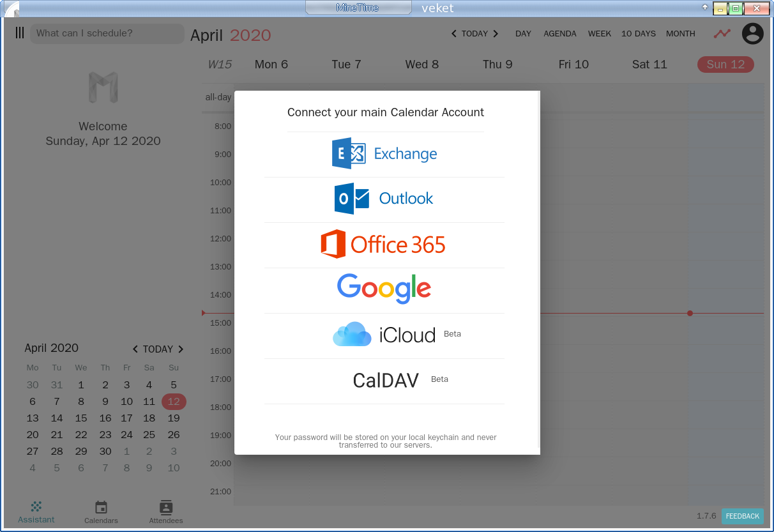
Task: Show next month in mini calendar
Action: click(181, 349)
